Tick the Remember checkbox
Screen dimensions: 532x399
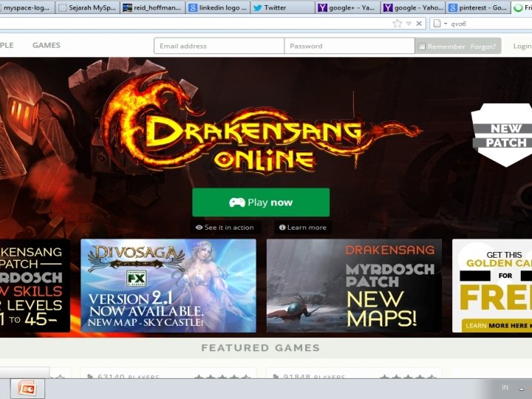coord(421,47)
